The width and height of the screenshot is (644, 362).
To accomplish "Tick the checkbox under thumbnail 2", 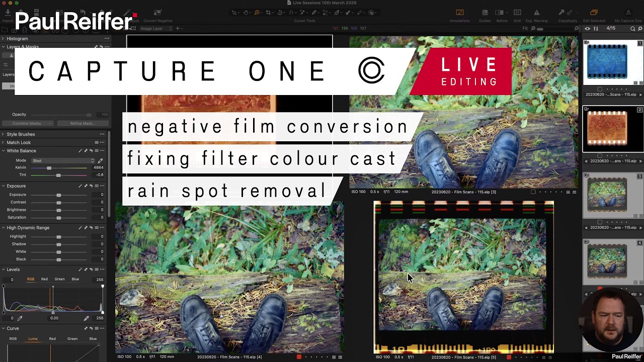I will point(600,155).
